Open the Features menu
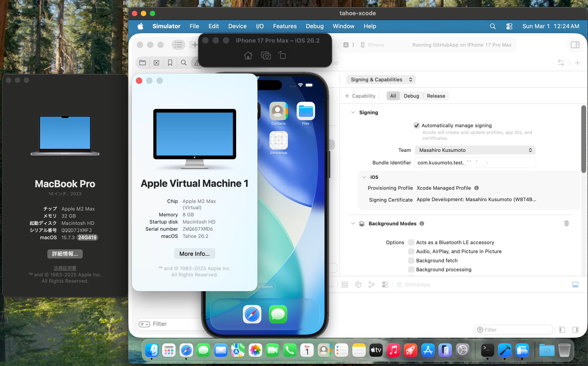Viewport: 588px width, 366px height. [x=285, y=26]
